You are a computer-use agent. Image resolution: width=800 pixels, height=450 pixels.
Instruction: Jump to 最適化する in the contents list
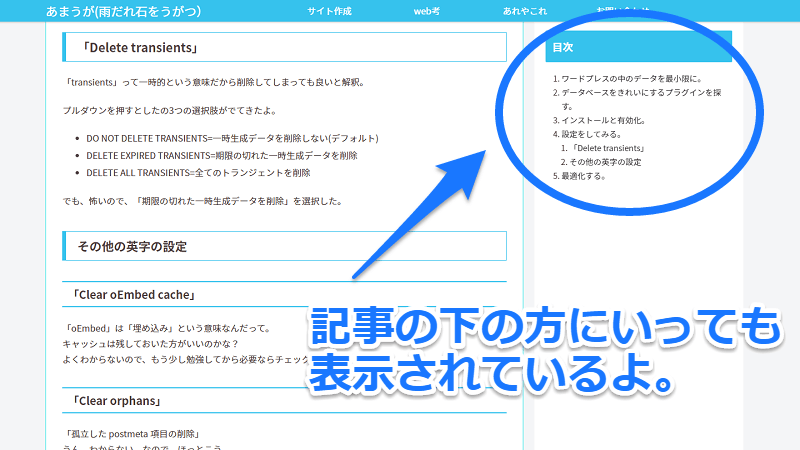point(583,176)
